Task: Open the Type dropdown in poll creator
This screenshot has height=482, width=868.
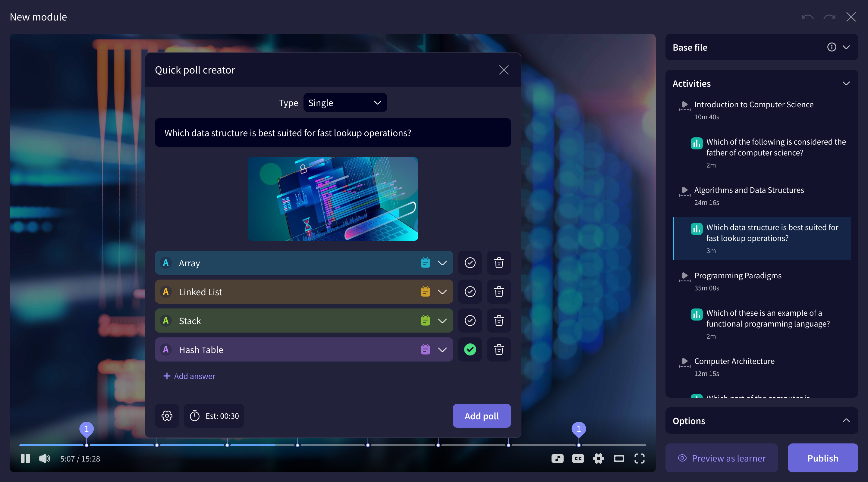Action: click(x=345, y=102)
